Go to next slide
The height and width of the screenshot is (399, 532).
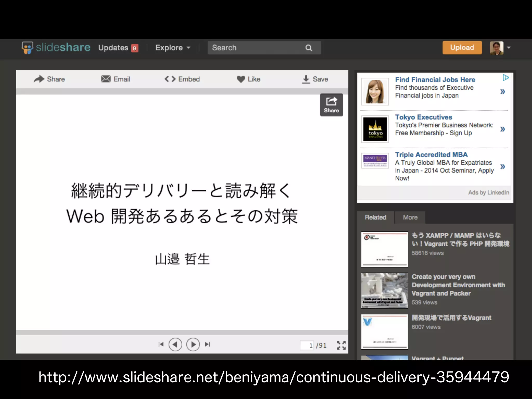(193, 344)
